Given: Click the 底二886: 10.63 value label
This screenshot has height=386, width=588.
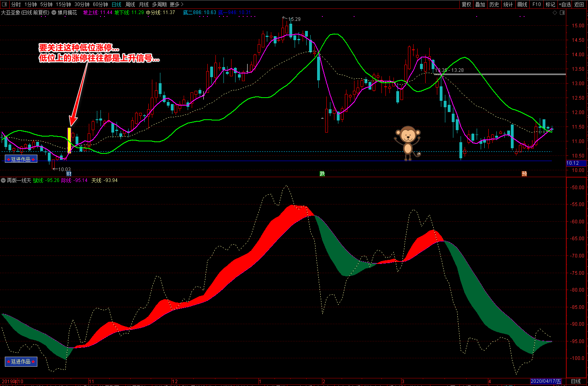Looking at the screenshot, I should click(200, 12).
